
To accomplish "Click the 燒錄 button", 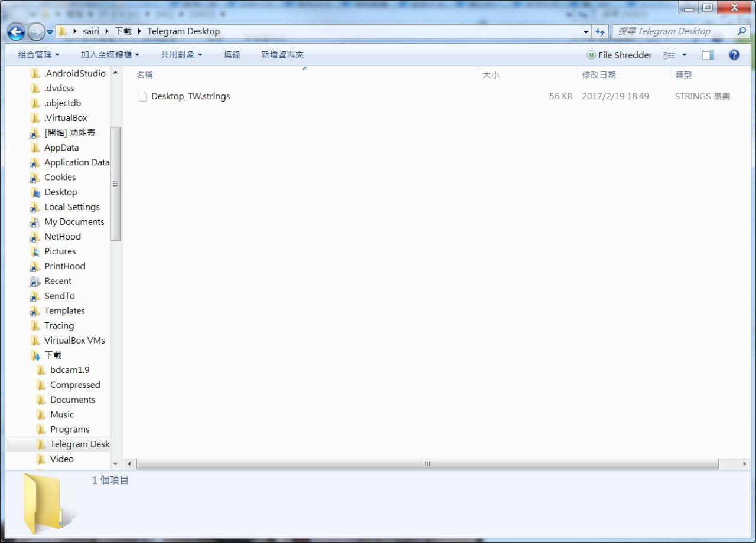I will pyautogui.click(x=232, y=55).
